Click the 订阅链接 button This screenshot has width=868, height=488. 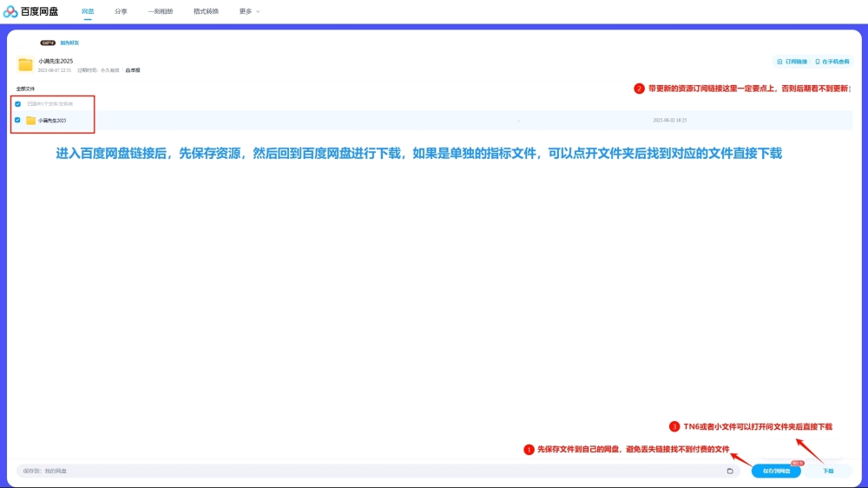[x=792, y=62]
